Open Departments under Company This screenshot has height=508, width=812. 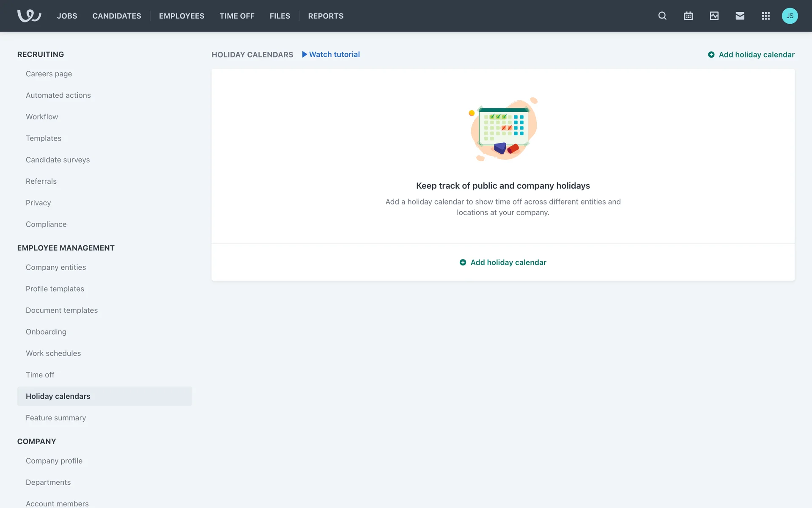tap(48, 482)
